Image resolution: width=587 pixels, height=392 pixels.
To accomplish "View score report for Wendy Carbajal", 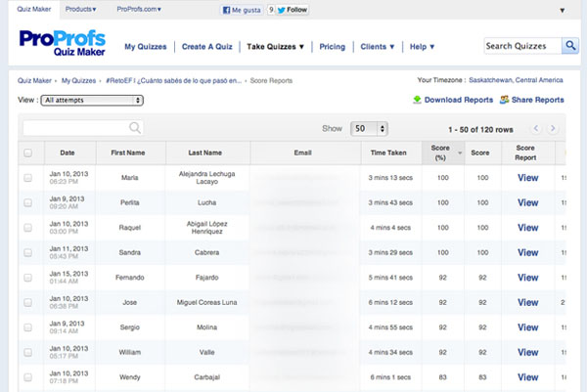I will point(528,377).
